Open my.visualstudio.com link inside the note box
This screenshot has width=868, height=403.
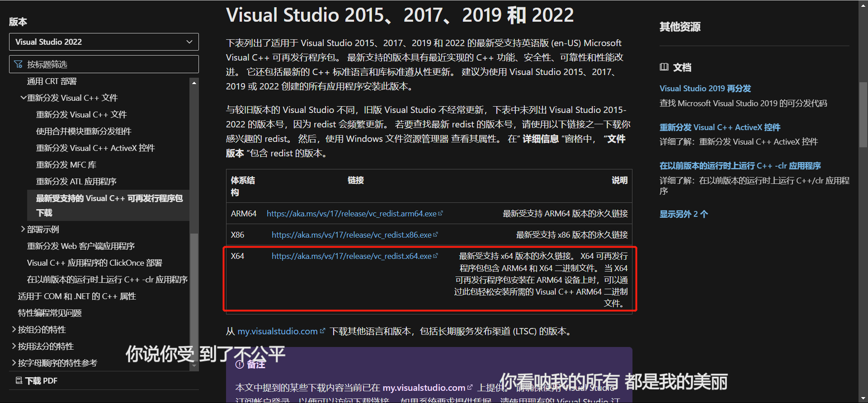click(424, 388)
